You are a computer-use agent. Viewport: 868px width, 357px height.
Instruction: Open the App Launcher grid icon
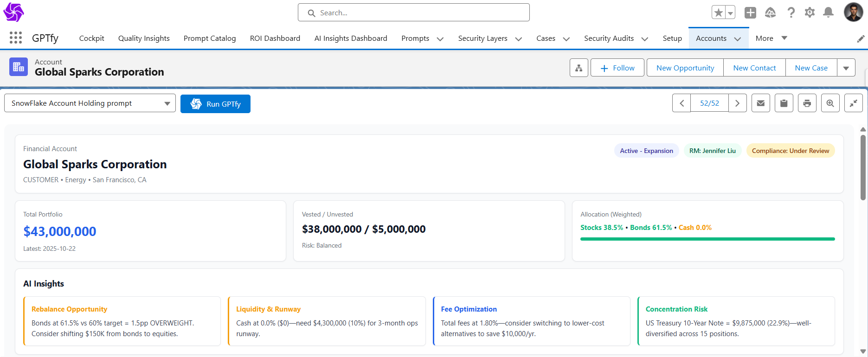click(x=16, y=38)
